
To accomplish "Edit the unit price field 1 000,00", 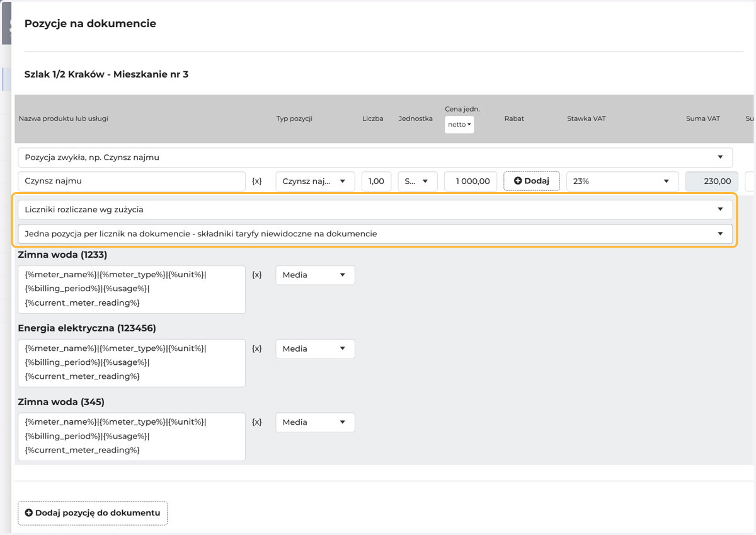I will [x=471, y=181].
